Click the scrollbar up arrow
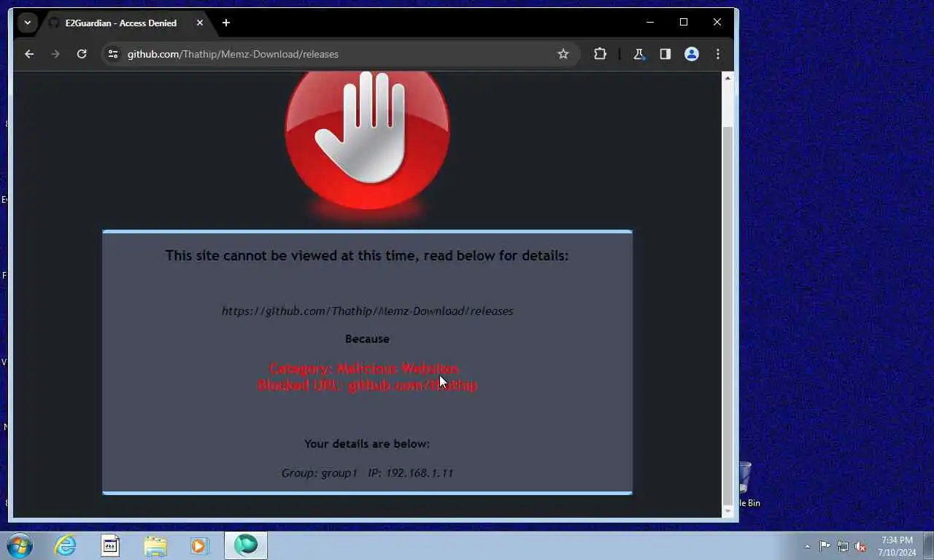Viewport: 934px width, 560px height. point(727,78)
